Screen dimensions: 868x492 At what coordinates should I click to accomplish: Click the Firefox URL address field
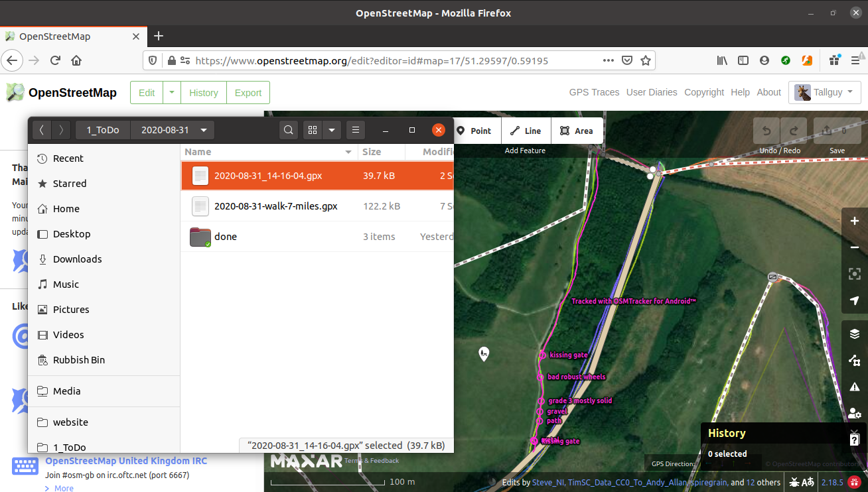click(398, 60)
